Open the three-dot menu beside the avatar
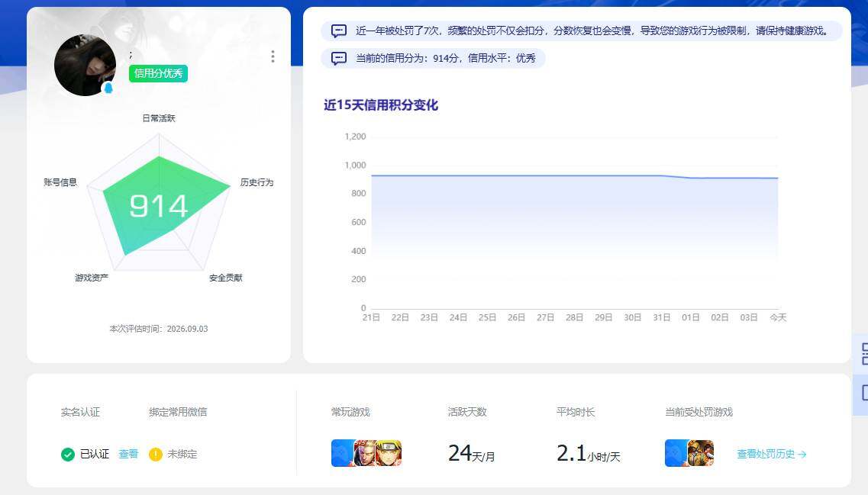This screenshot has height=495, width=868. [x=273, y=56]
